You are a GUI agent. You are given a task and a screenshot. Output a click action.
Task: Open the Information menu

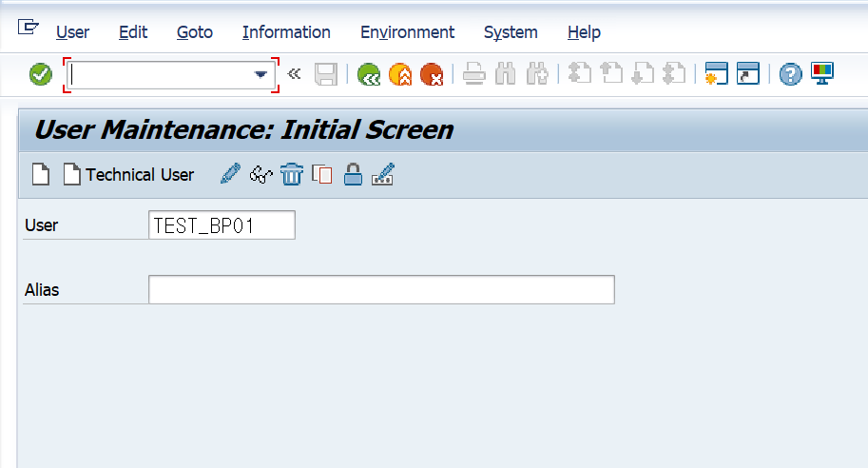[x=286, y=32]
